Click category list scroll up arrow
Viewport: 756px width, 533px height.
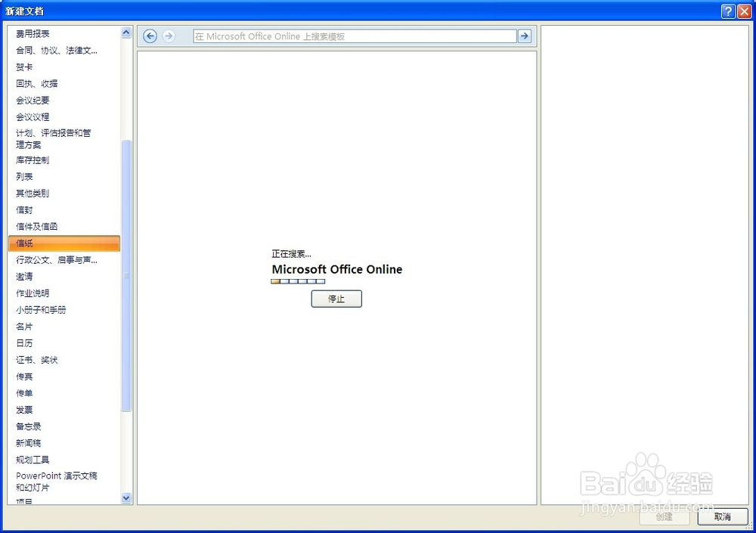pos(126,33)
